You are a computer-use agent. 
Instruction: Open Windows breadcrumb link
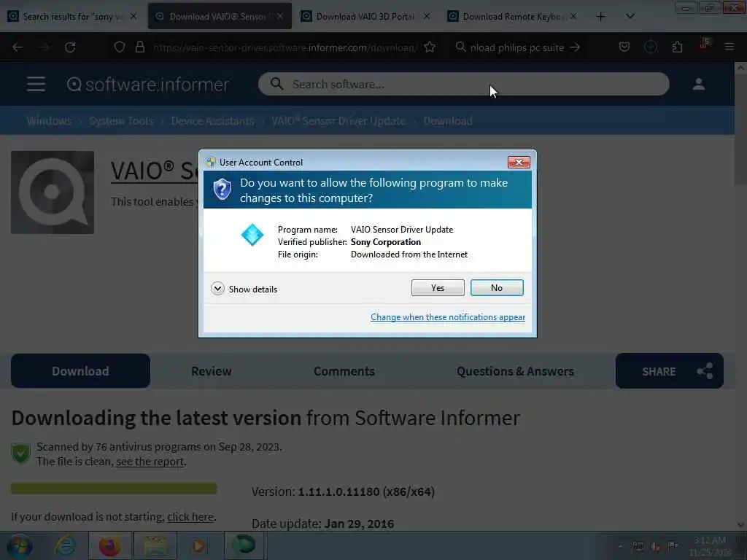(x=49, y=121)
